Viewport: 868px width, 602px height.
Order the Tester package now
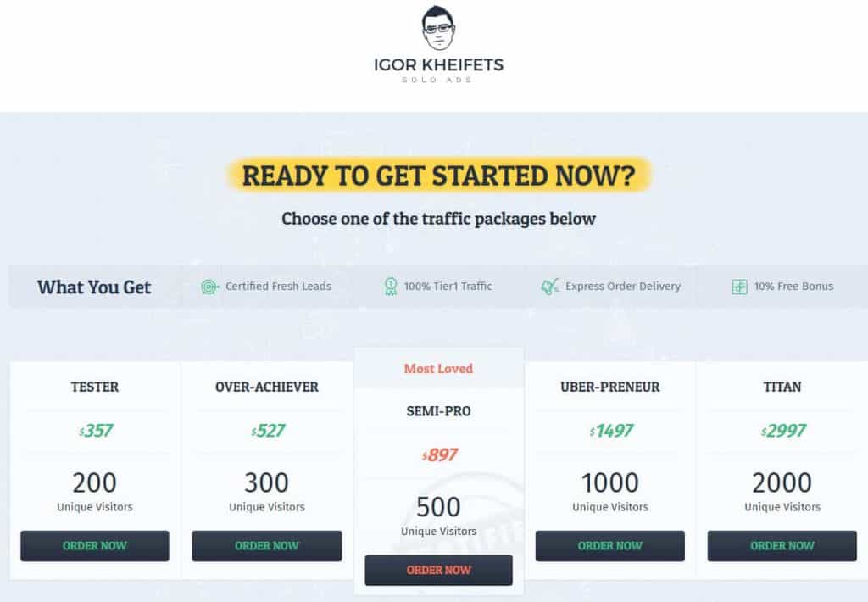click(x=95, y=546)
